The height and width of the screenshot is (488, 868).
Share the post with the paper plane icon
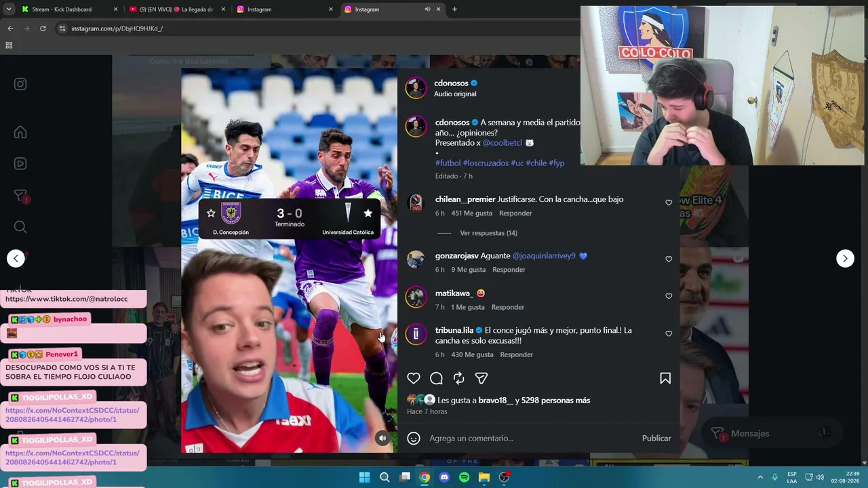[x=481, y=378]
